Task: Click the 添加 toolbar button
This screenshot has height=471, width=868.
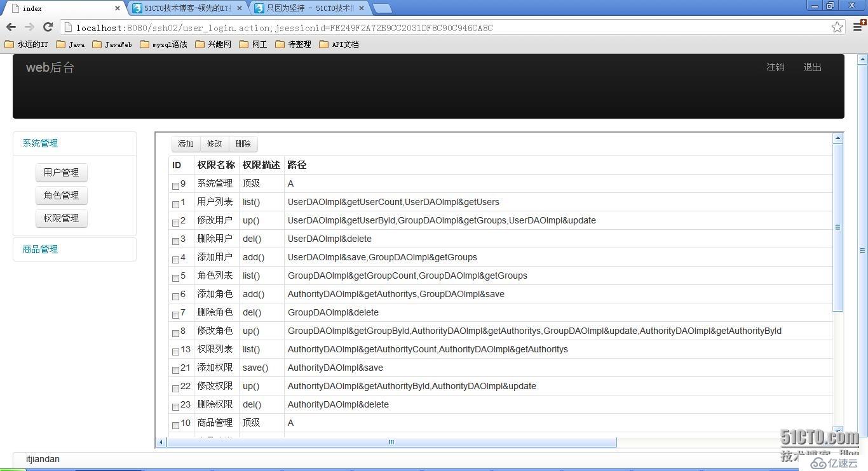Action: (186, 144)
